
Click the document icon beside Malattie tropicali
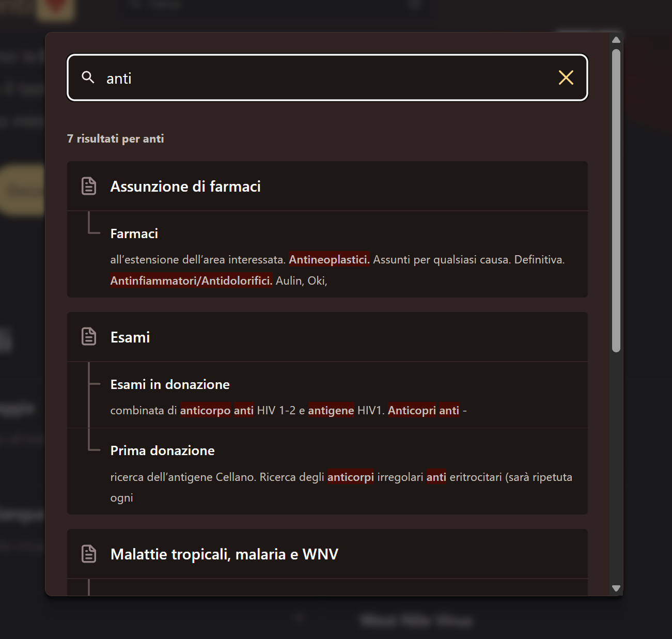89,554
